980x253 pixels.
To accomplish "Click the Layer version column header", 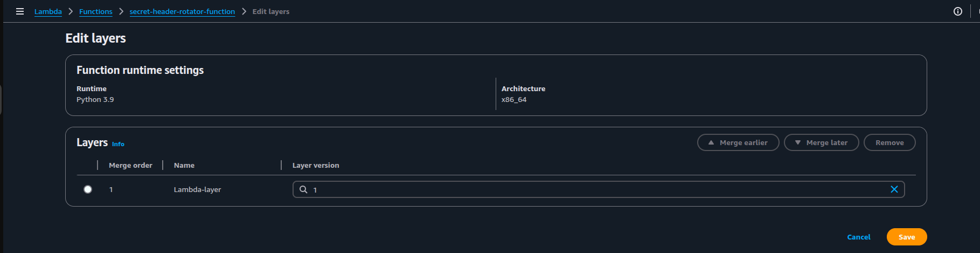I will (316, 165).
